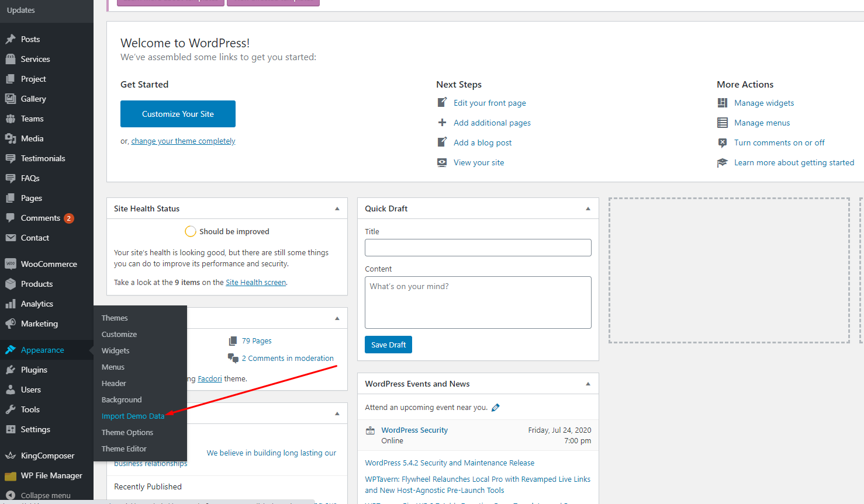Viewport: 864px width, 504px height.
Task: Open the Site Health screen link
Action: tap(255, 283)
